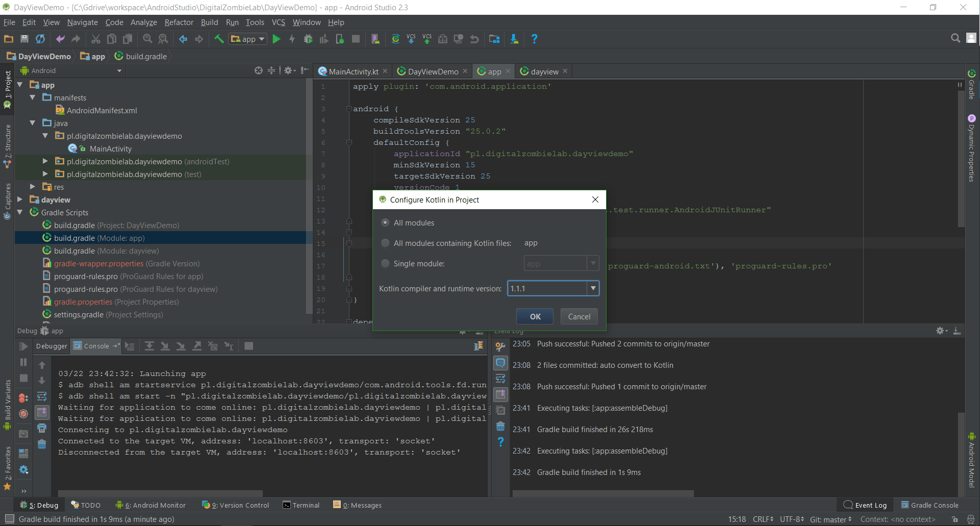Open the app run configuration dropdown
The width and height of the screenshot is (980, 526).
248,39
